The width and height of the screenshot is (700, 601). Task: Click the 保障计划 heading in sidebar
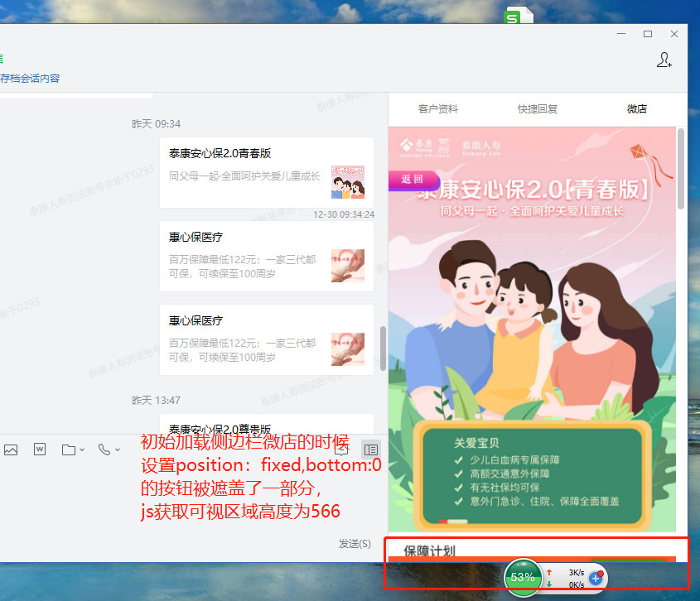pyautogui.click(x=429, y=551)
